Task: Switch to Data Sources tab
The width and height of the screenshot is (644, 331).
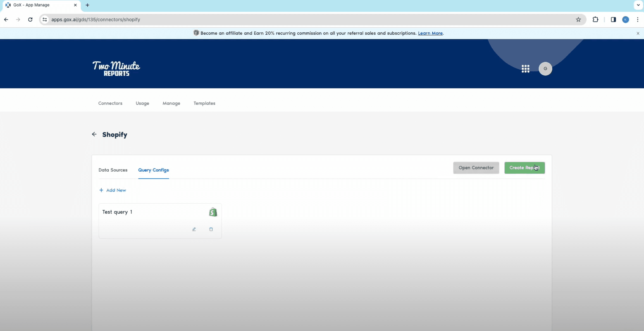Action: (113, 170)
